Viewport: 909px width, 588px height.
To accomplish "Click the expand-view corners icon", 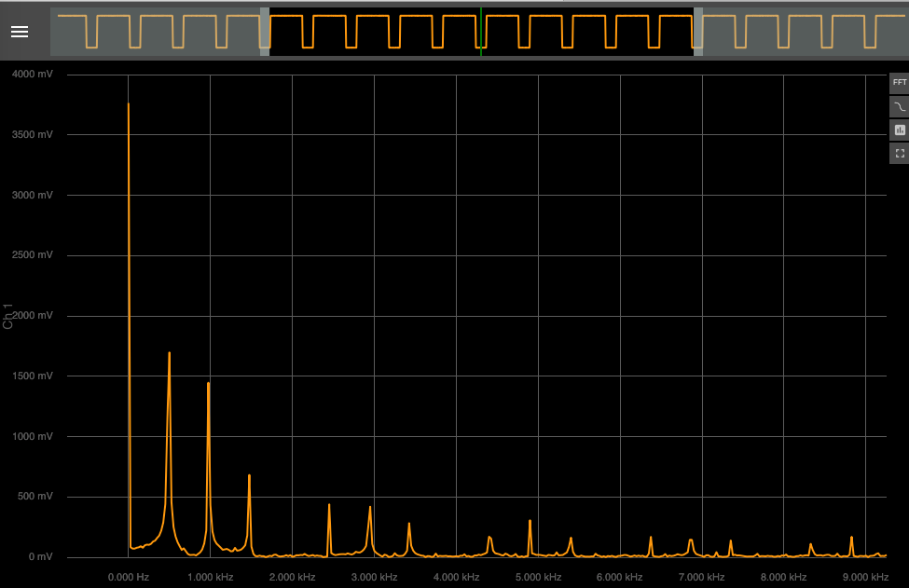I will (x=898, y=152).
